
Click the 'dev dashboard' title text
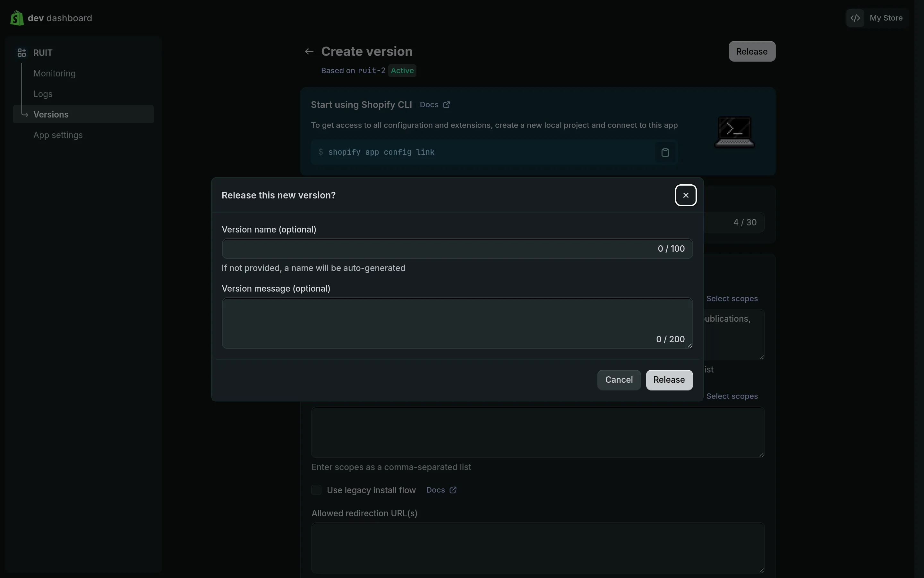[x=60, y=18]
